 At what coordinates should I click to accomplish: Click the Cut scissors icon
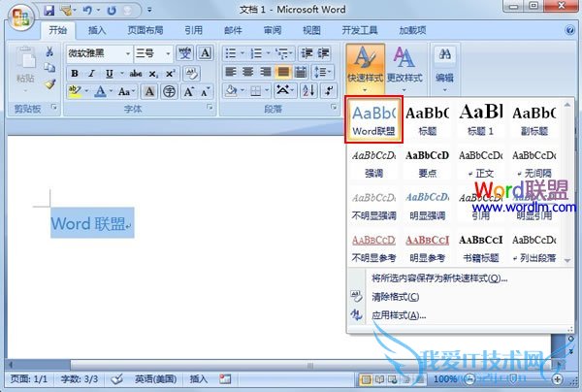49,51
